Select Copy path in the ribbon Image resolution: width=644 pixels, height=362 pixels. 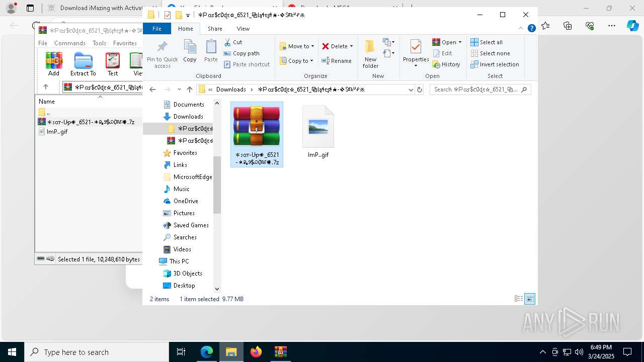(242, 53)
